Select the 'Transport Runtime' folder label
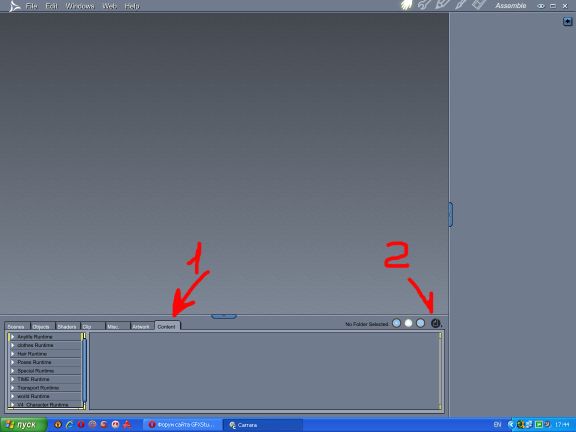This screenshot has height=432, width=576. [x=38, y=388]
